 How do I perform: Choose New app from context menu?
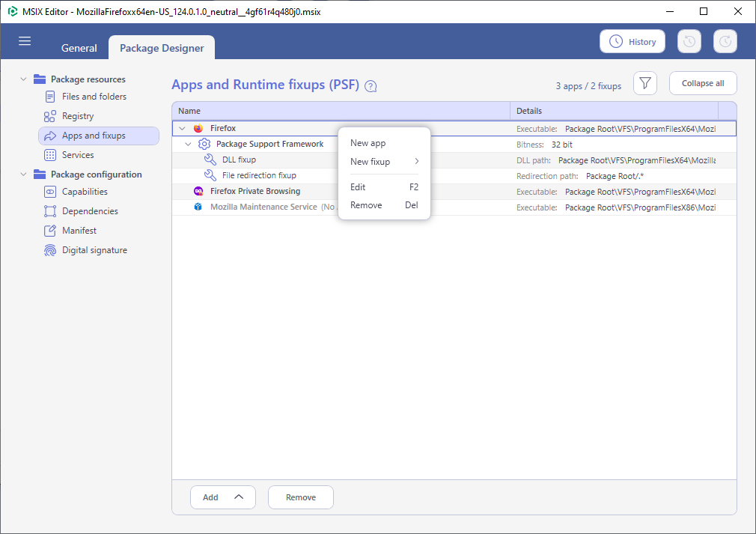point(384,143)
